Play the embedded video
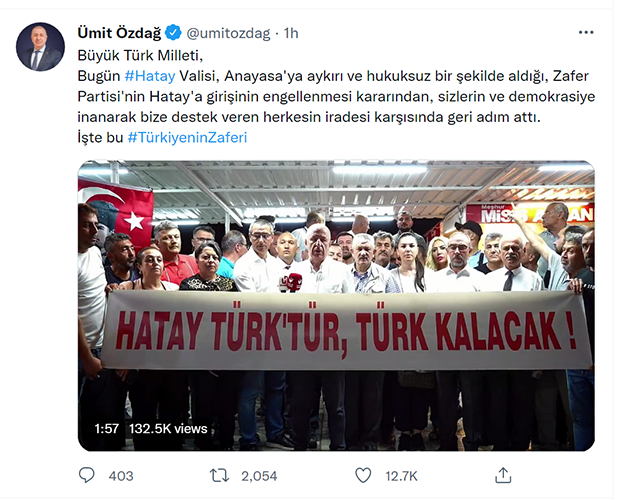The width and height of the screenshot is (641, 500). (x=336, y=306)
